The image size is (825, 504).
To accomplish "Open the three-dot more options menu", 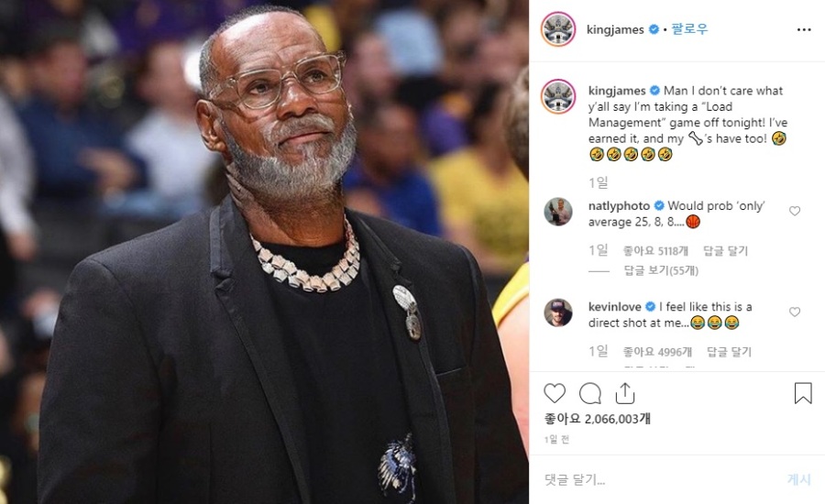I will point(804,30).
